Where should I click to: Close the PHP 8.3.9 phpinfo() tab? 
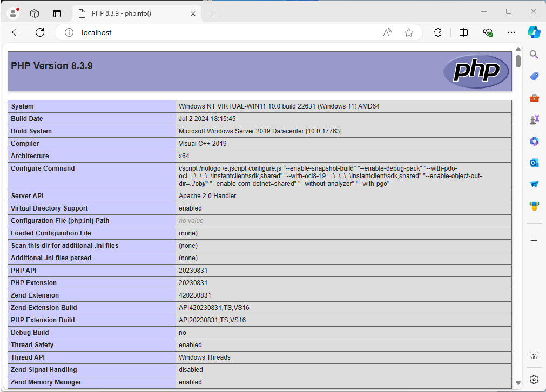click(193, 13)
